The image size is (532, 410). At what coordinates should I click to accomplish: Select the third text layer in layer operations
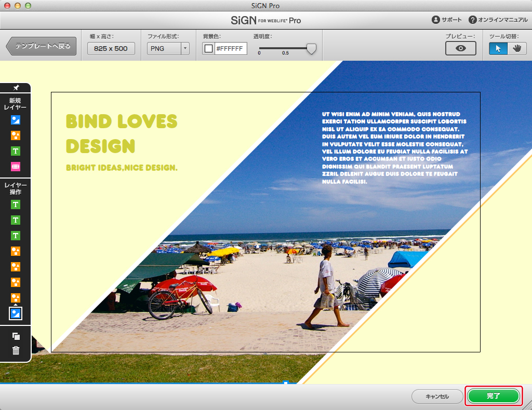coord(16,236)
